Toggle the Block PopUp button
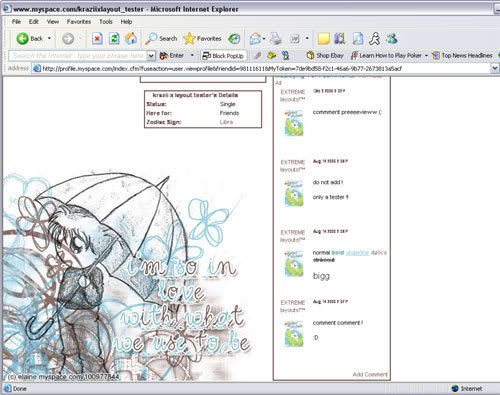 pos(223,56)
